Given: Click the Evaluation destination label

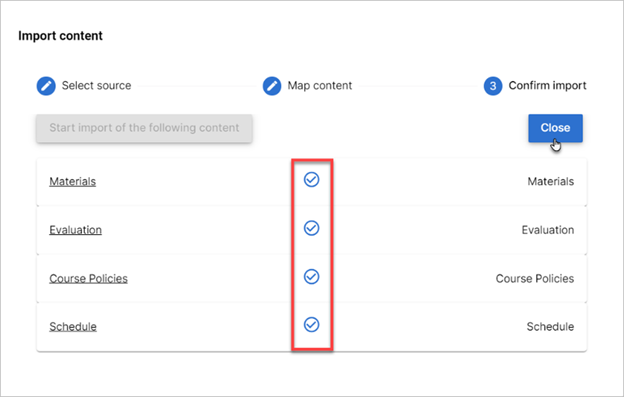Looking at the screenshot, I should 548,230.
